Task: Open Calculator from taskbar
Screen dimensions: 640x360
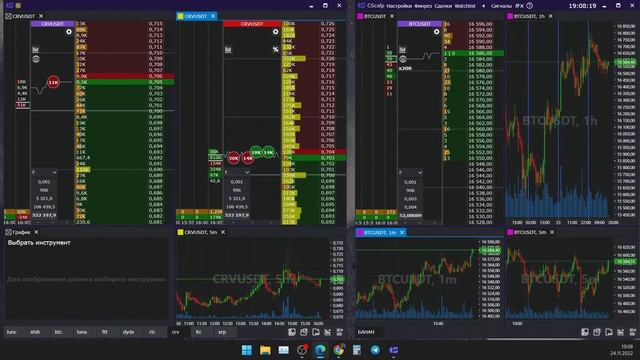Action: coord(357,350)
